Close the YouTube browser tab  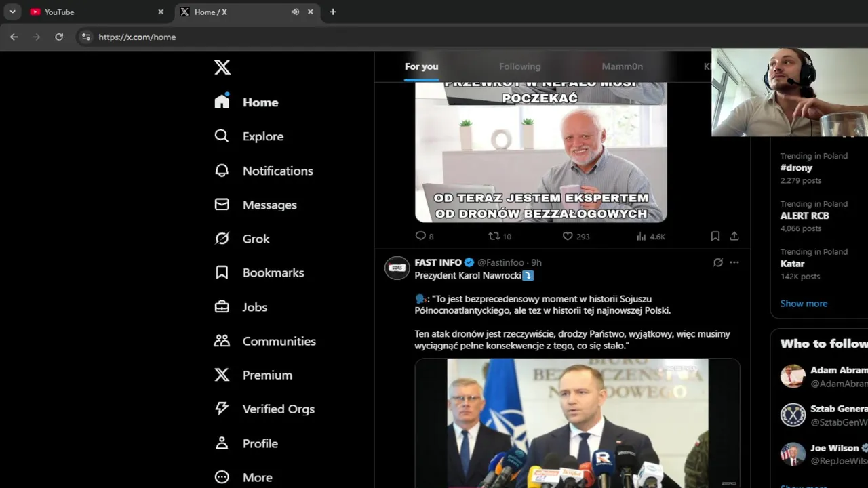tap(161, 12)
